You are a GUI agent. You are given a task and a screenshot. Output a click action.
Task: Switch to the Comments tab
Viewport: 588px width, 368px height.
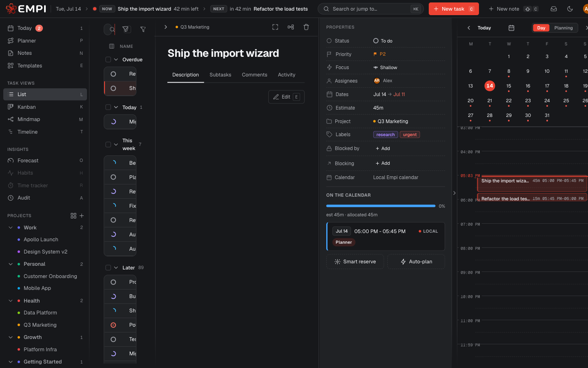point(254,75)
